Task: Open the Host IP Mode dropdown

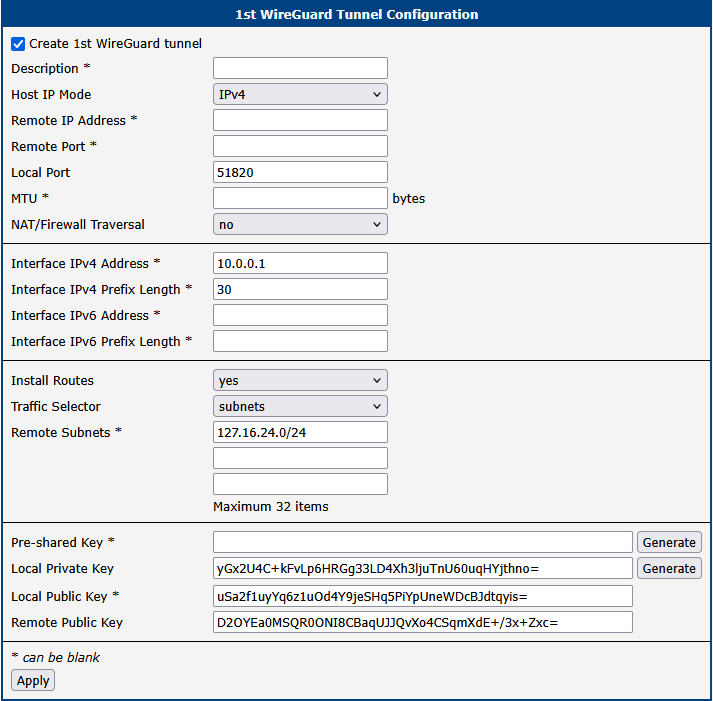Action: tap(300, 95)
